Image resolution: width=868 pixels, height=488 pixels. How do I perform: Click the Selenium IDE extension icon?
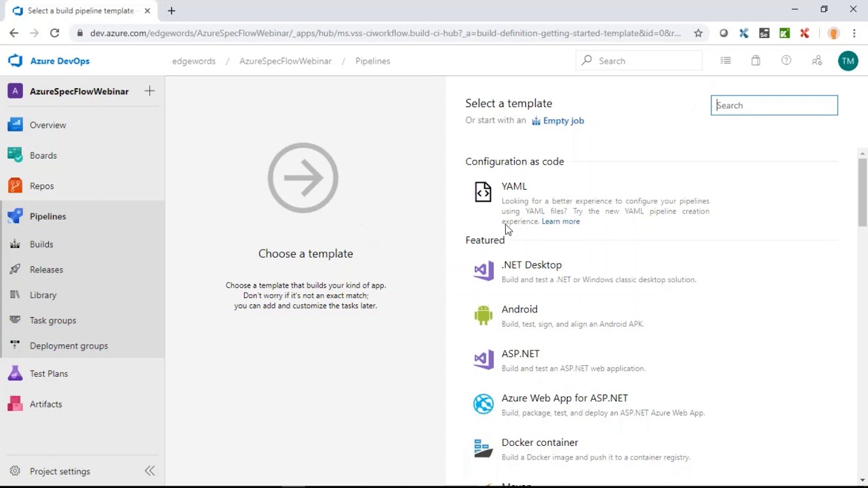(x=764, y=33)
